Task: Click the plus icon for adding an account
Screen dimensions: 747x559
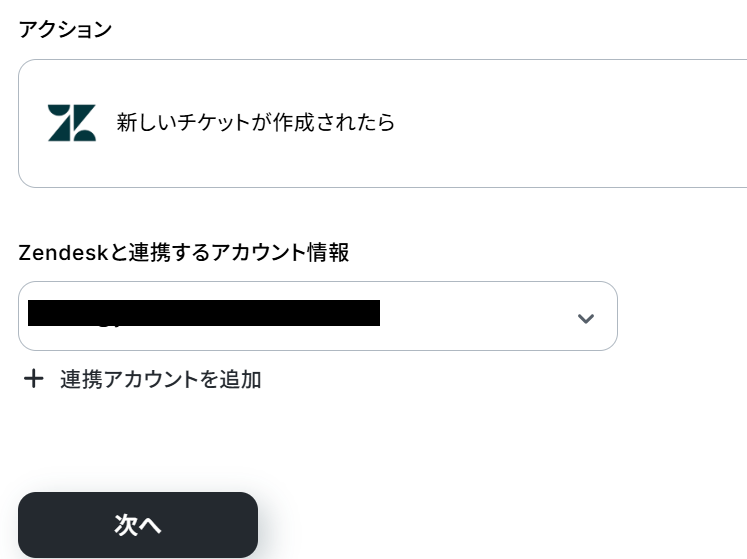Action: click(x=34, y=379)
